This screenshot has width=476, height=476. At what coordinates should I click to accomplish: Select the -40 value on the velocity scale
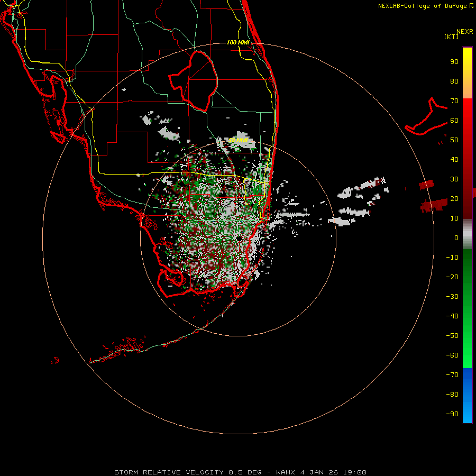click(452, 316)
